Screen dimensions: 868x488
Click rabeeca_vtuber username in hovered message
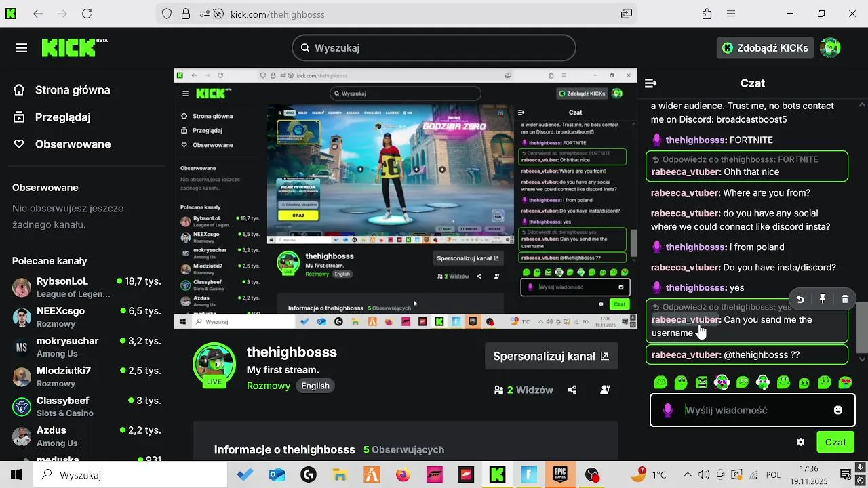(x=685, y=319)
